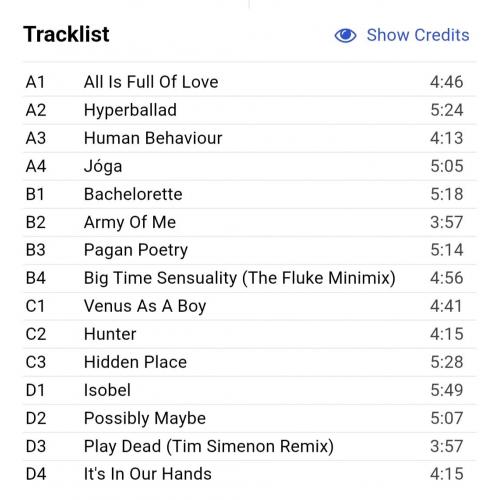500x500 pixels.
Task: Click the eye icon beside Show Credits
Action: click(x=345, y=35)
